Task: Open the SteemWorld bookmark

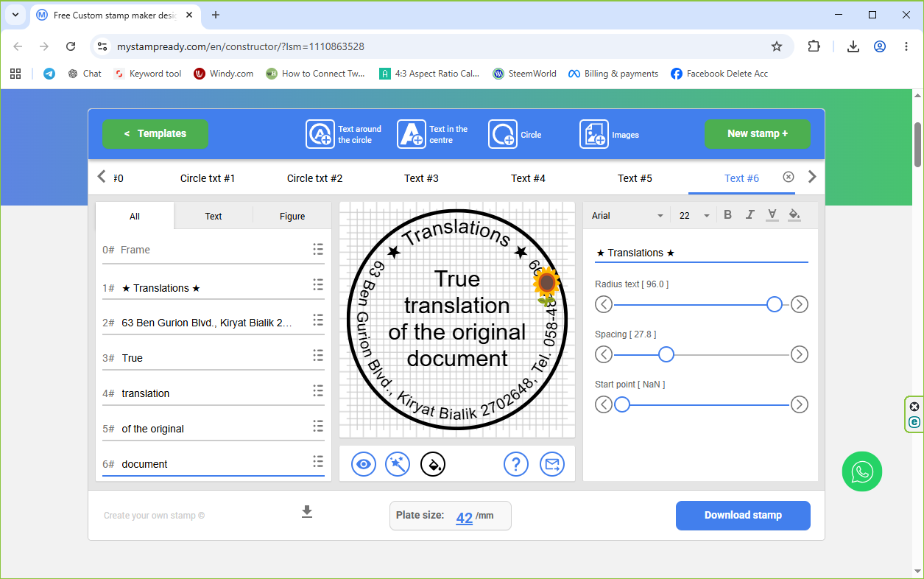Action: [525, 74]
